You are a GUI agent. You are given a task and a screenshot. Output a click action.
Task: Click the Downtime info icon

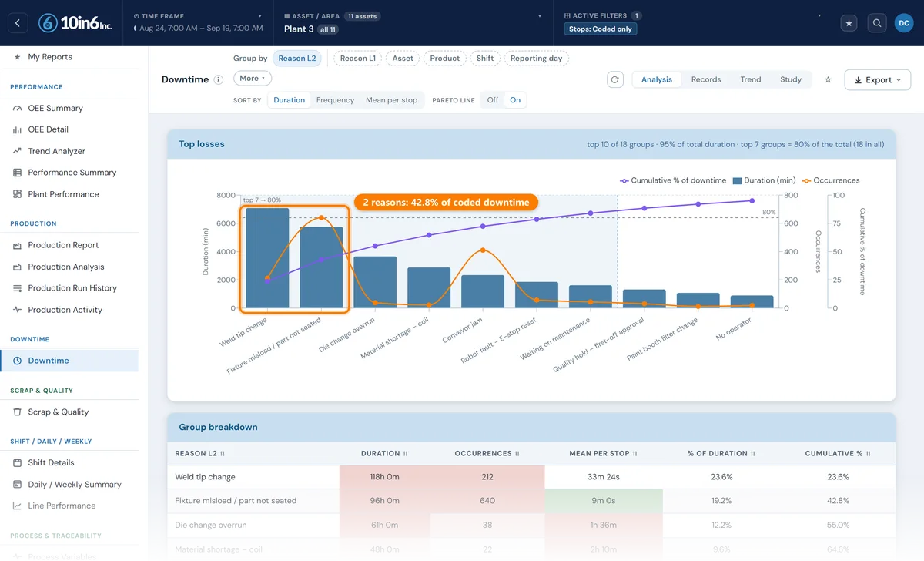pyautogui.click(x=218, y=79)
